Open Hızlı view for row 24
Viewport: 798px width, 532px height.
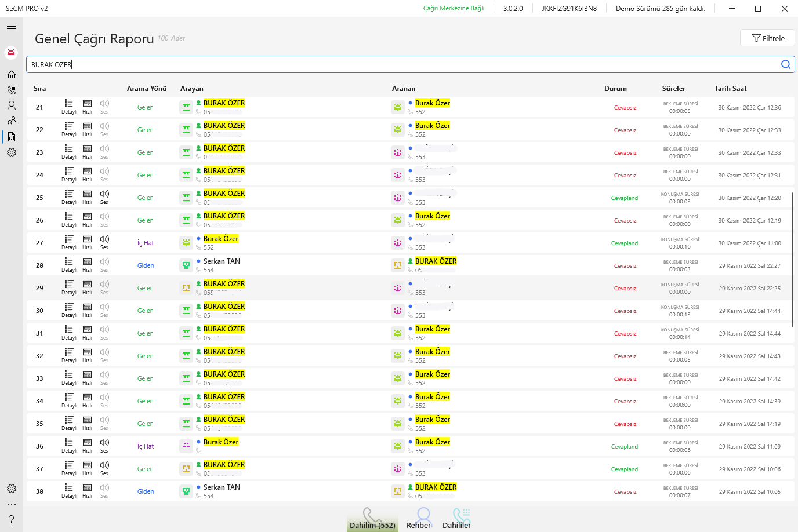pyautogui.click(x=87, y=174)
